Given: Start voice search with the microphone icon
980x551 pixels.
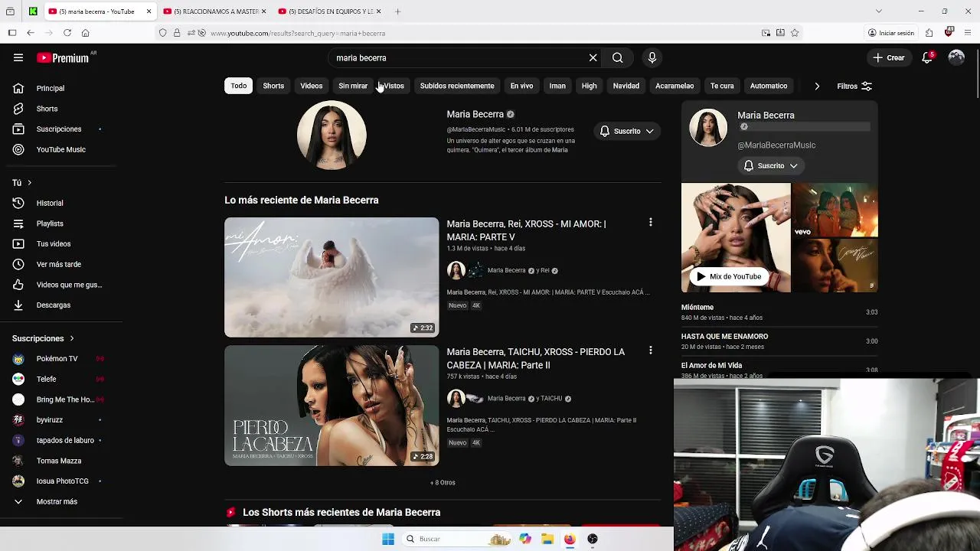Looking at the screenshot, I should pyautogui.click(x=652, y=57).
